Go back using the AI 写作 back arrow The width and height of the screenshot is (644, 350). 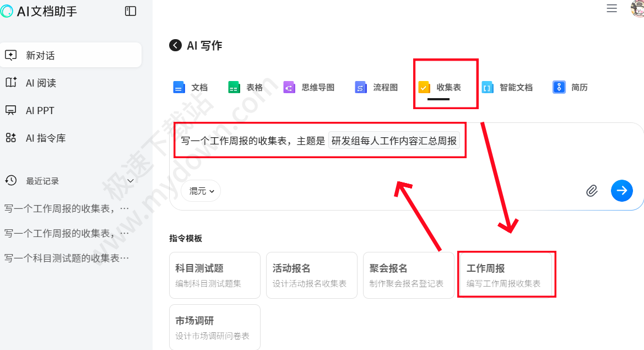point(175,45)
